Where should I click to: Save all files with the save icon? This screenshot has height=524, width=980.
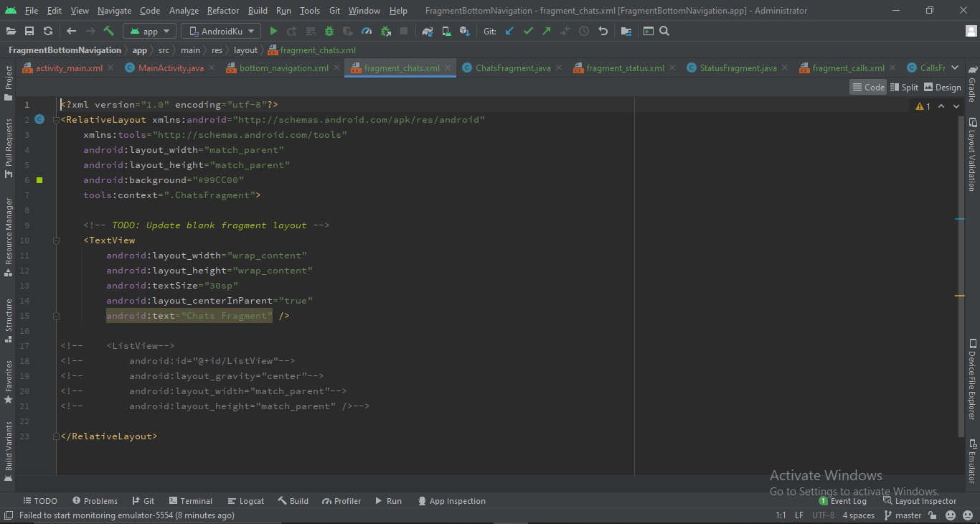[29, 31]
